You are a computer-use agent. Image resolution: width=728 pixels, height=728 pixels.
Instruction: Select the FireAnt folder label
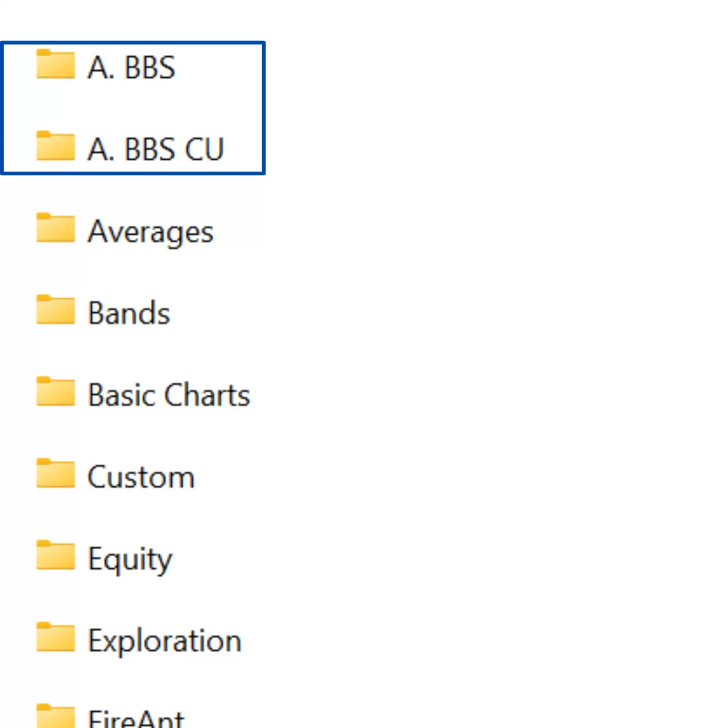(136, 719)
